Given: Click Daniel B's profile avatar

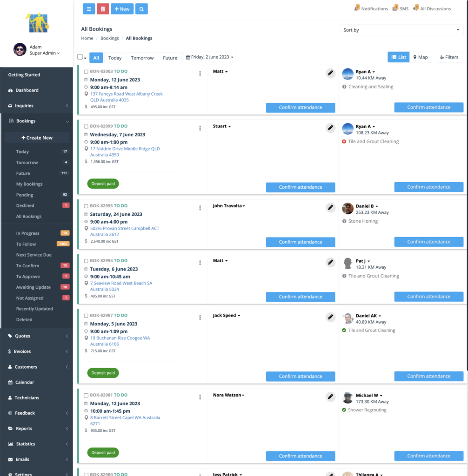Looking at the screenshot, I should [348, 209].
